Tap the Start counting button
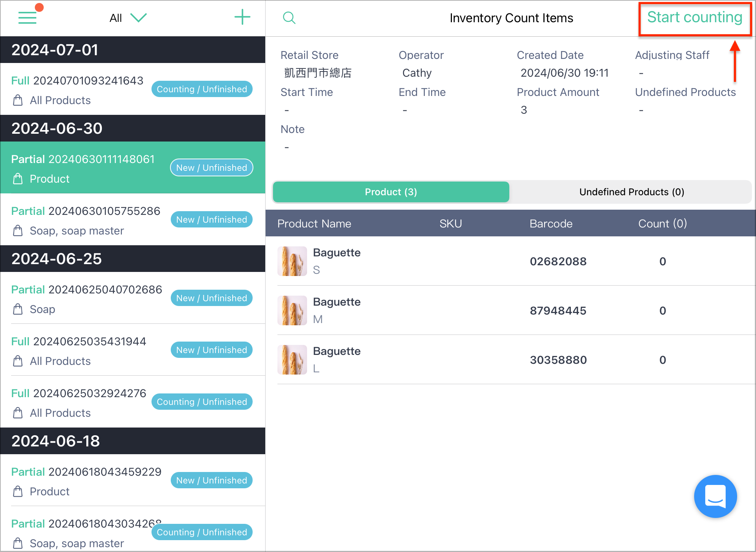 [x=695, y=17]
